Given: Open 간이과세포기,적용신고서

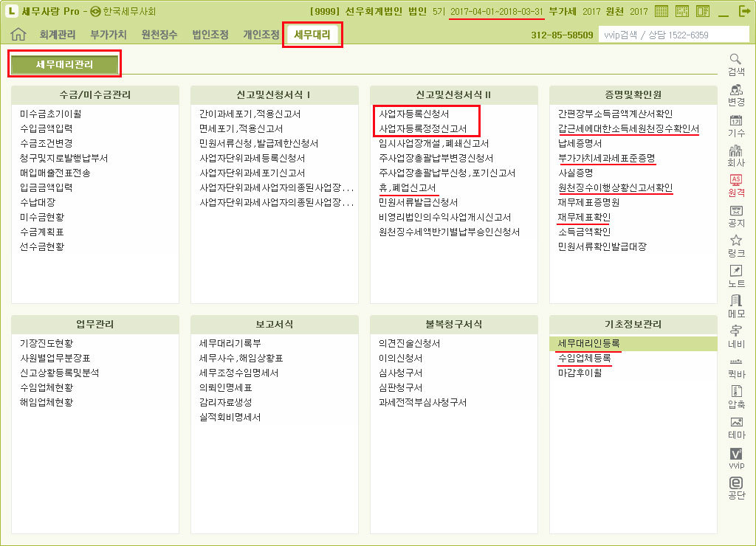Looking at the screenshot, I should (250, 114).
